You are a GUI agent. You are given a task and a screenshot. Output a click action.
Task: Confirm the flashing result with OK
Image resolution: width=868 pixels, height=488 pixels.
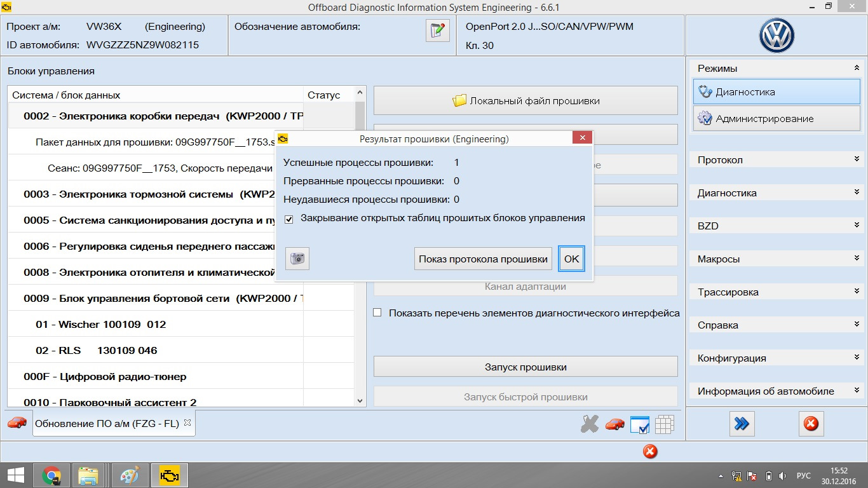572,259
